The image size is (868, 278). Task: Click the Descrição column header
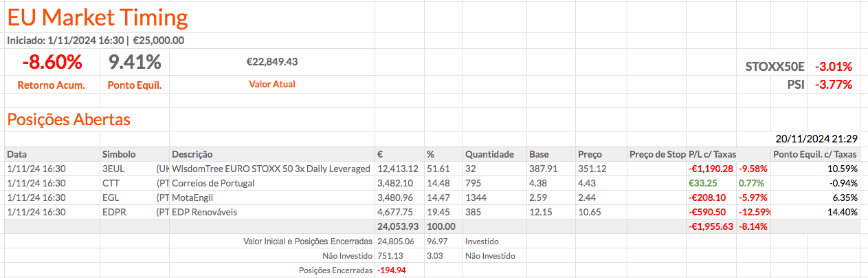192,154
